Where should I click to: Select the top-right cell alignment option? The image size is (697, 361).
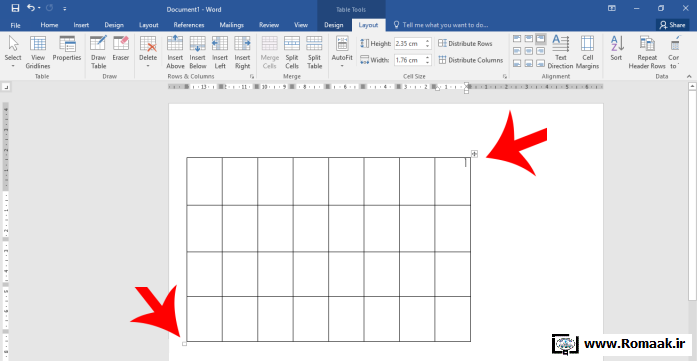(x=541, y=39)
